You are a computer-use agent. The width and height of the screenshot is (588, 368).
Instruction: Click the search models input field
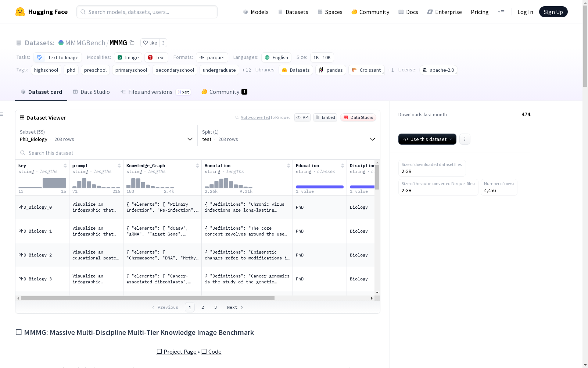pyautogui.click(x=147, y=12)
